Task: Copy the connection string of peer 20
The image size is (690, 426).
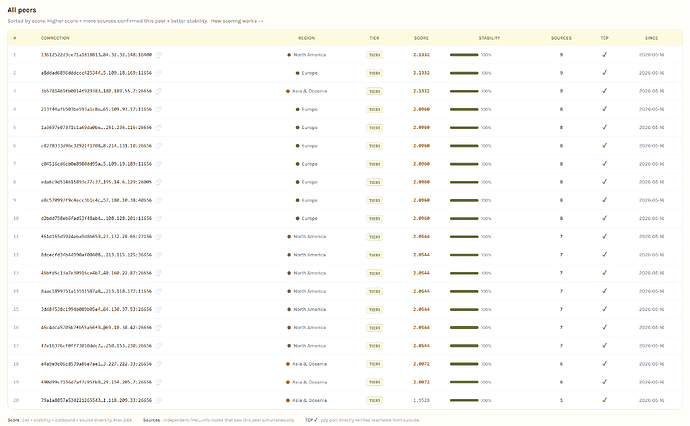Action: 159,400
